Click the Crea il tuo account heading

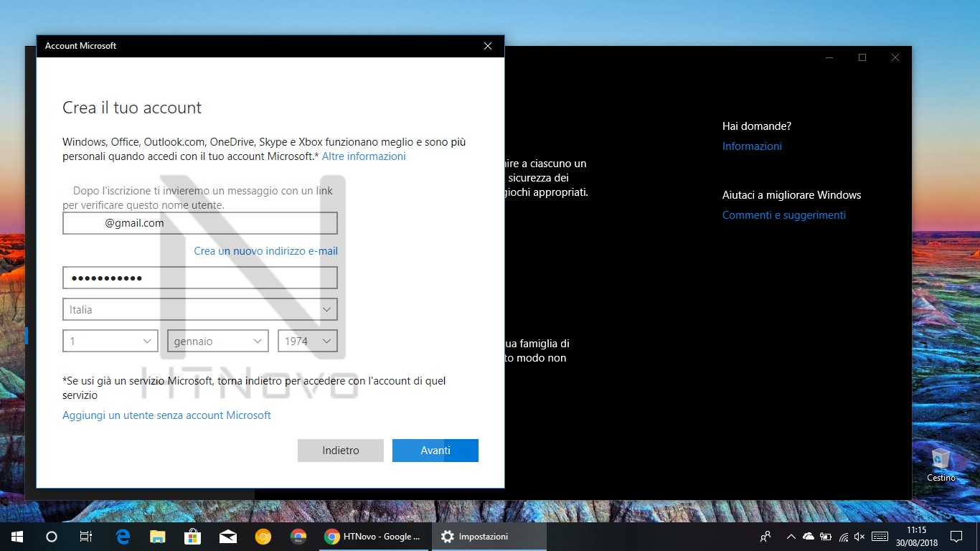tap(132, 108)
